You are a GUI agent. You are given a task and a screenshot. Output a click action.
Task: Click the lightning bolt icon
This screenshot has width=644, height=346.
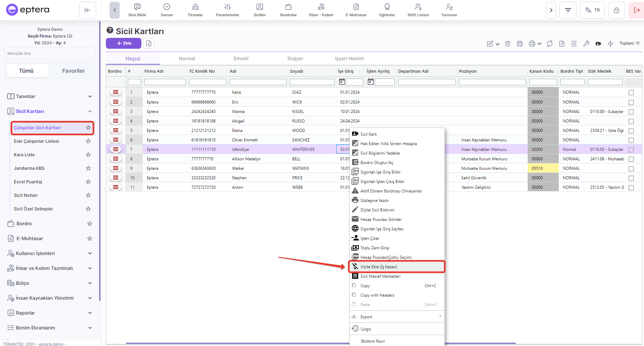611,44
